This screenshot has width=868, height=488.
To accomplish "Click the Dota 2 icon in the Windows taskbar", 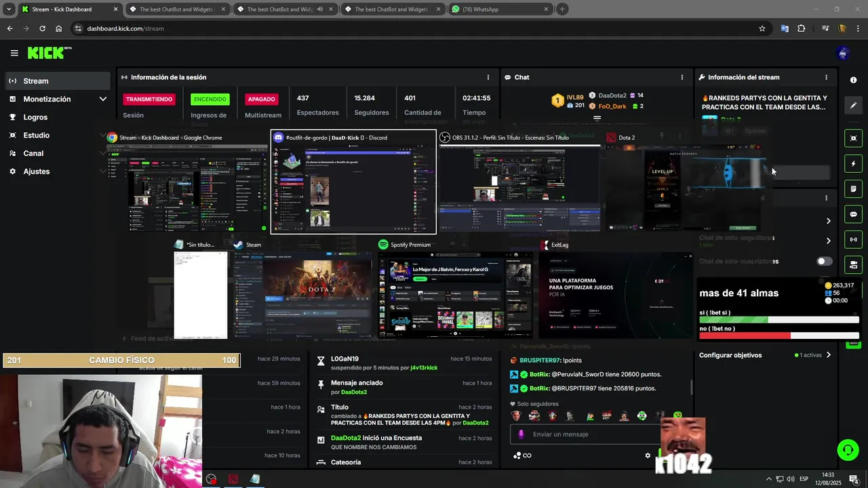I will pyautogui.click(x=233, y=479).
